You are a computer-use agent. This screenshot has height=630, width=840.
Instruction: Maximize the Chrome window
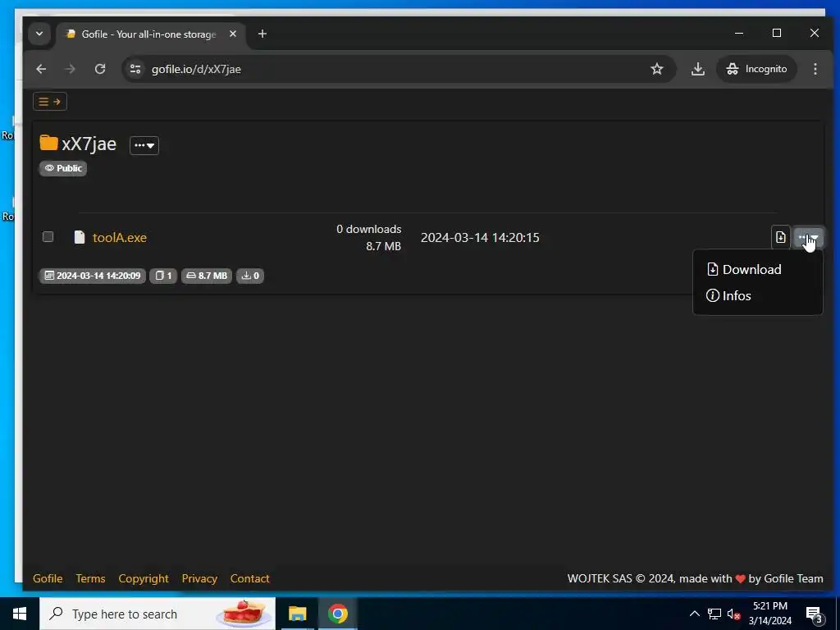[x=777, y=33]
